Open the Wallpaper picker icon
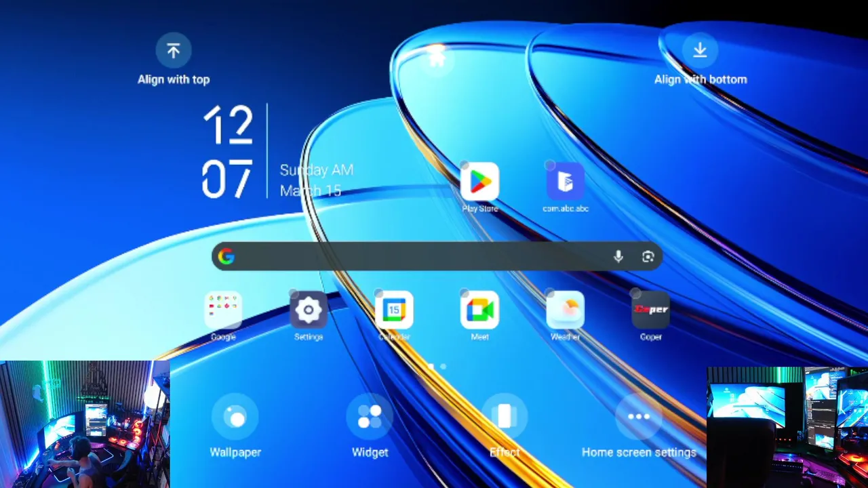Viewport: 868px width, 488px height. 235,417
